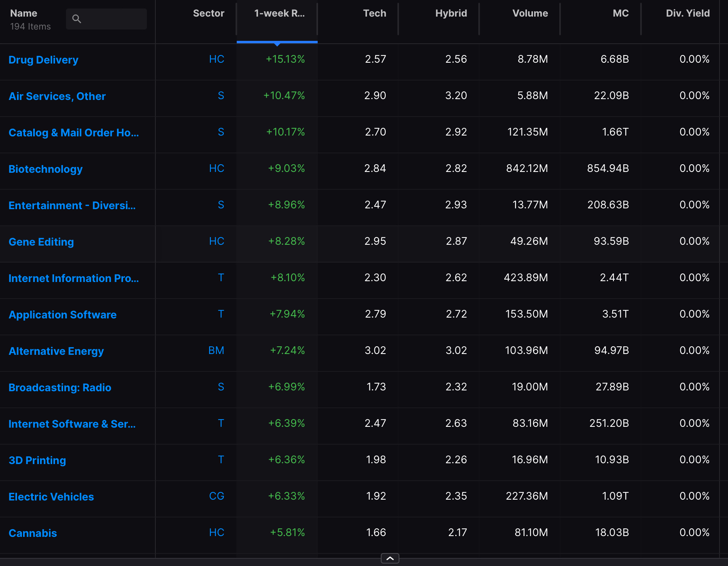Select the +9.03% Biotechnology return
The height and width of the screenshot is (566, 728).
pos(287,168)
